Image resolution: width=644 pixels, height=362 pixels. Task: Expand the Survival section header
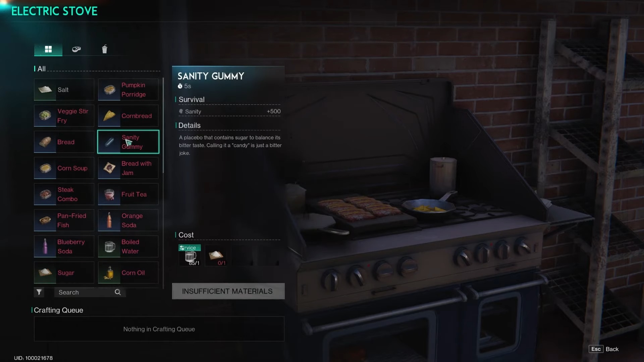[192, 99]
